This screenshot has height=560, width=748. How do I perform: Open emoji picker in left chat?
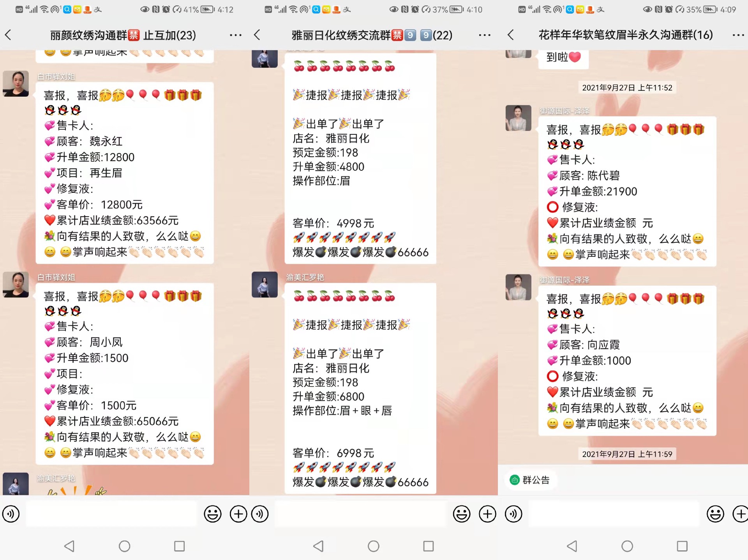(213, 514)
